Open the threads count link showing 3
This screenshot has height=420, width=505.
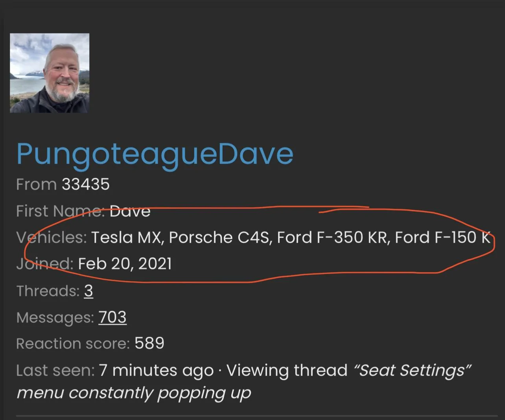coord(88,291)
